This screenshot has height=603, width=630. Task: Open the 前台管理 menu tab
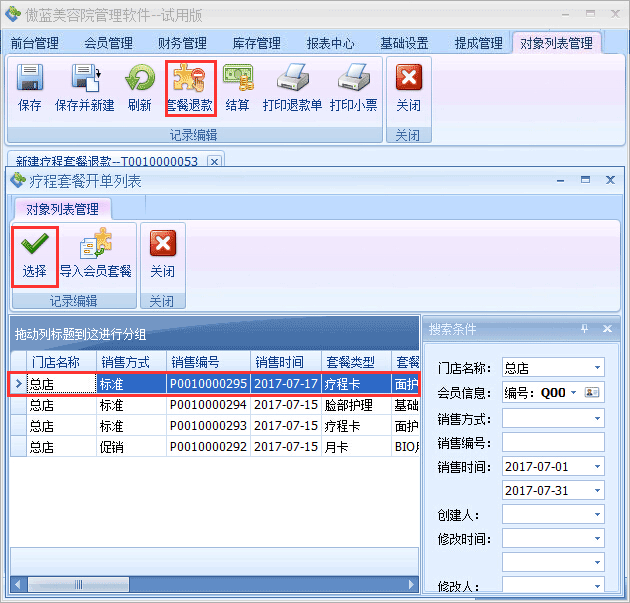click(x=35, y=43)
